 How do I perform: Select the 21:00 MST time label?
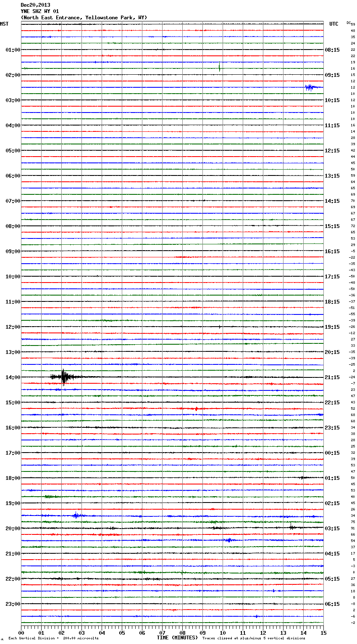coord(13,554)
